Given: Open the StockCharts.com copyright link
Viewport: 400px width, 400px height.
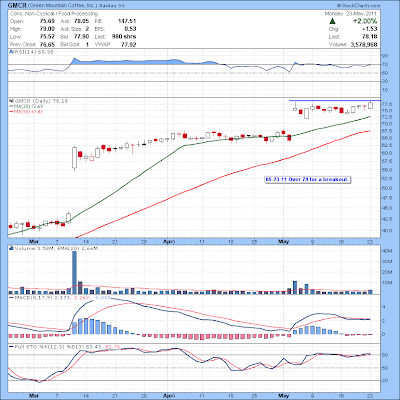Looking at the screenshot, I should pyautogui.click(x=359, y=5).
